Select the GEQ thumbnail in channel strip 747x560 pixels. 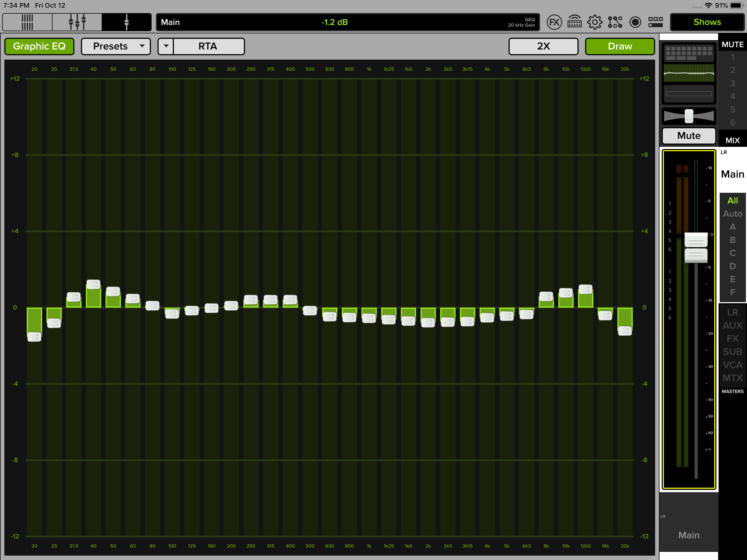coord(688,73)
